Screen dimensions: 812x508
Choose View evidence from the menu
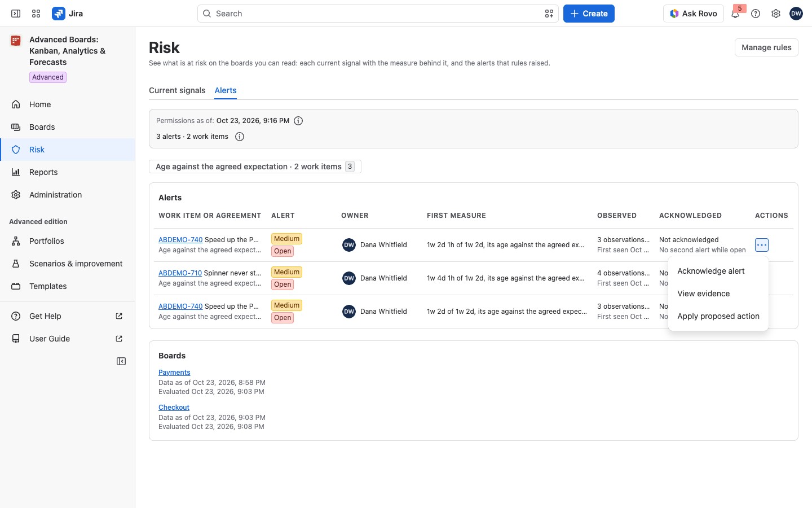[718, 294]
